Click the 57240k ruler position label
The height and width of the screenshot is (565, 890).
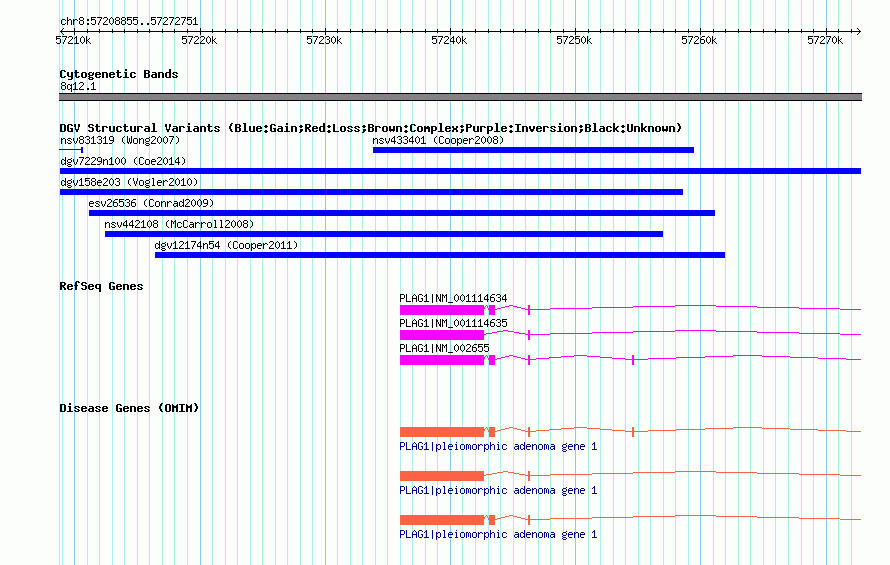(x=449, y=40)
